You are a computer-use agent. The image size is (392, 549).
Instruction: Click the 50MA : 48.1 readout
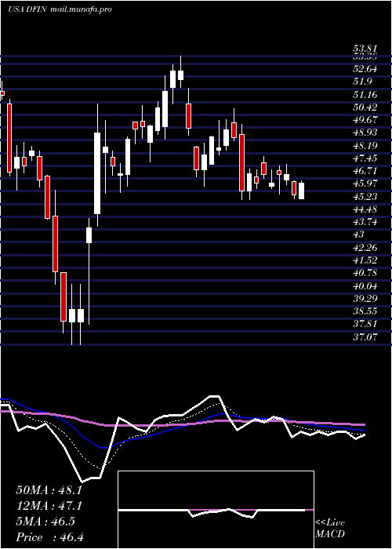pos(49,490)
